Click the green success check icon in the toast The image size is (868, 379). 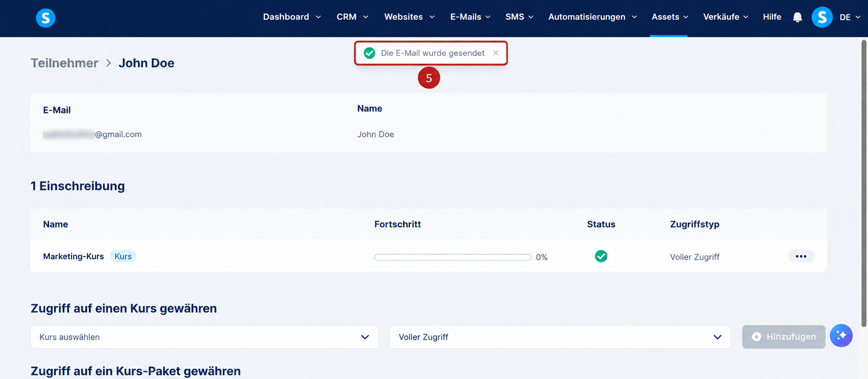coord(370,53)
